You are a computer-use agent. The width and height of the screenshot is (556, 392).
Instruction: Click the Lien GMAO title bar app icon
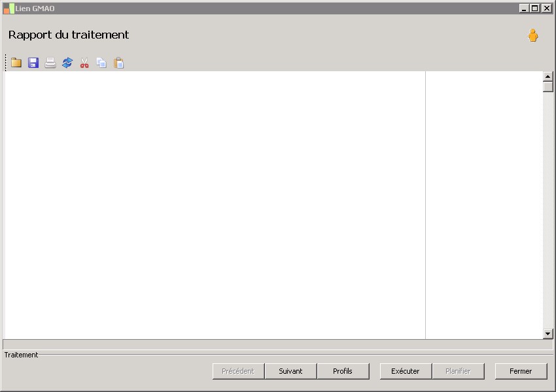[9, 8]
